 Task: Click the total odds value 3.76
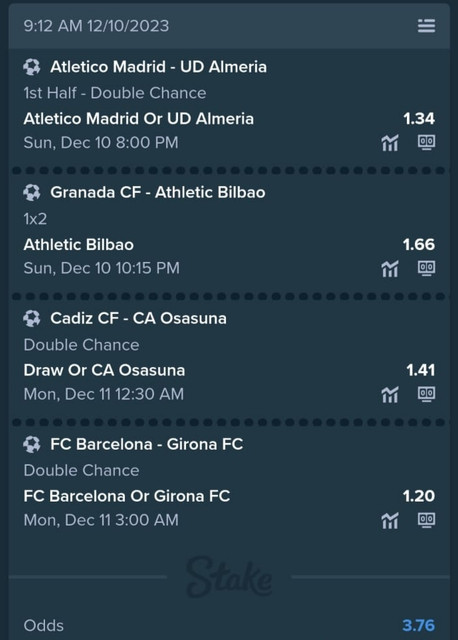tap(418, 625)
